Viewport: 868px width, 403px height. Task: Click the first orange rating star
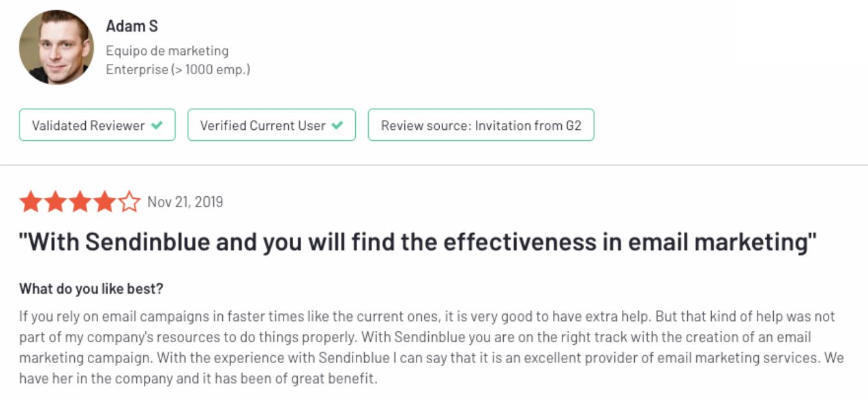(x=31, y=202)
